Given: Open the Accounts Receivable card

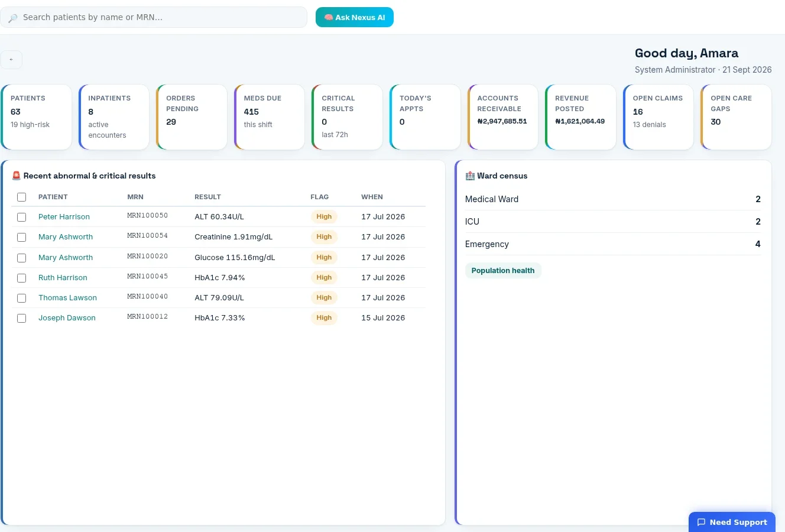Looking at the screenshot, I should pyautogui.click(x=502, y=117).
